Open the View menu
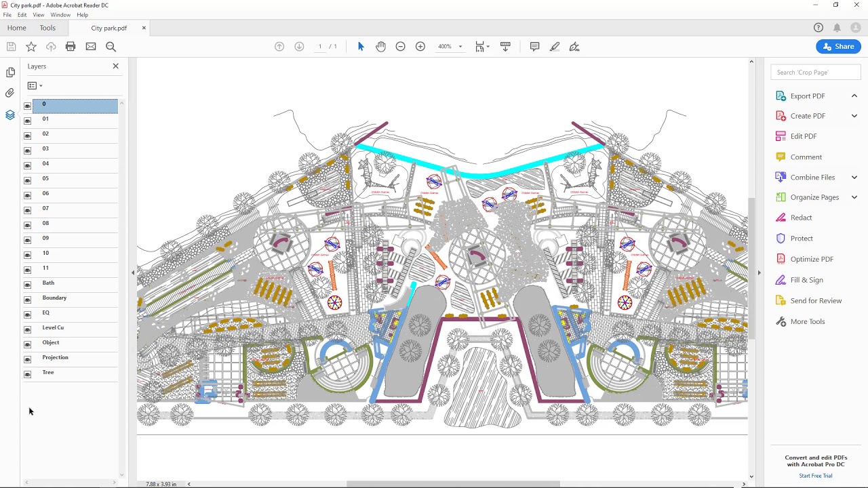 click(x=39, y=15)
